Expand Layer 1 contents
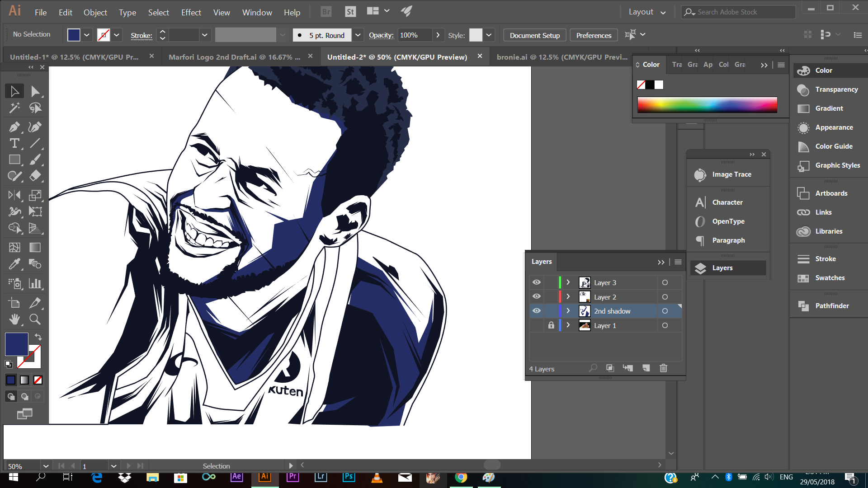This screenshot has height=488, width=868. point(568,325)
